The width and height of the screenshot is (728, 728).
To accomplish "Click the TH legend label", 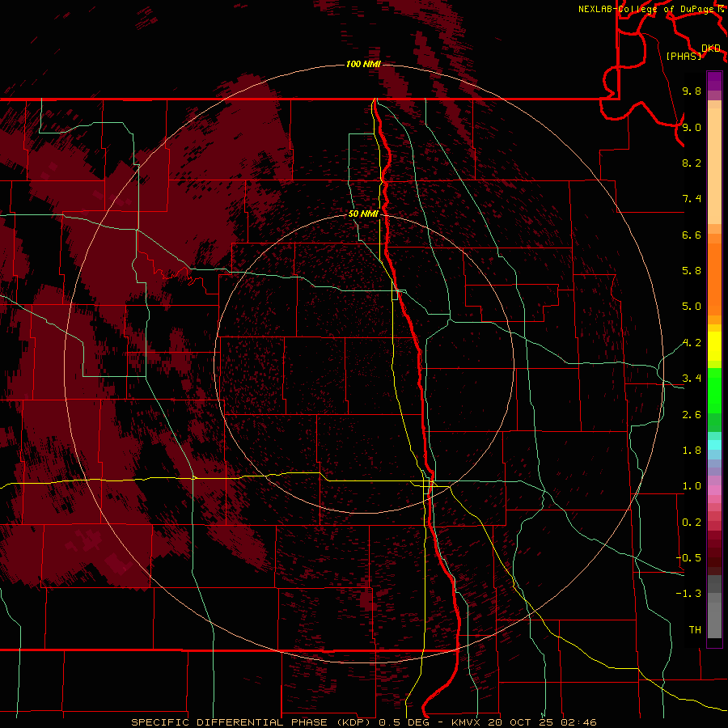I will tap(695, 630).
